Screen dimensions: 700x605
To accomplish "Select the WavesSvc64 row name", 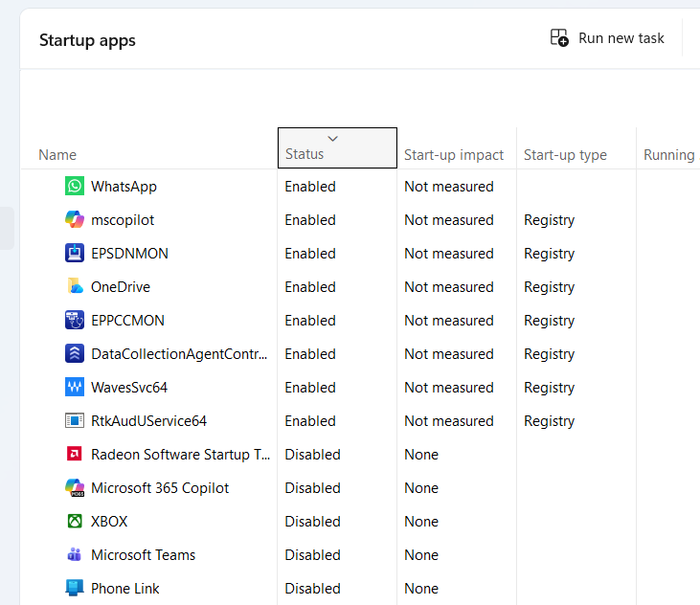I will pos(129,388).
